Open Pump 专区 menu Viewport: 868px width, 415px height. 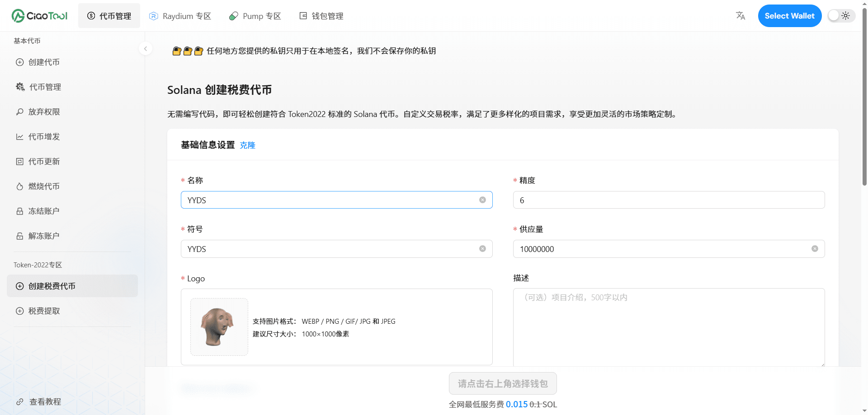255,16
